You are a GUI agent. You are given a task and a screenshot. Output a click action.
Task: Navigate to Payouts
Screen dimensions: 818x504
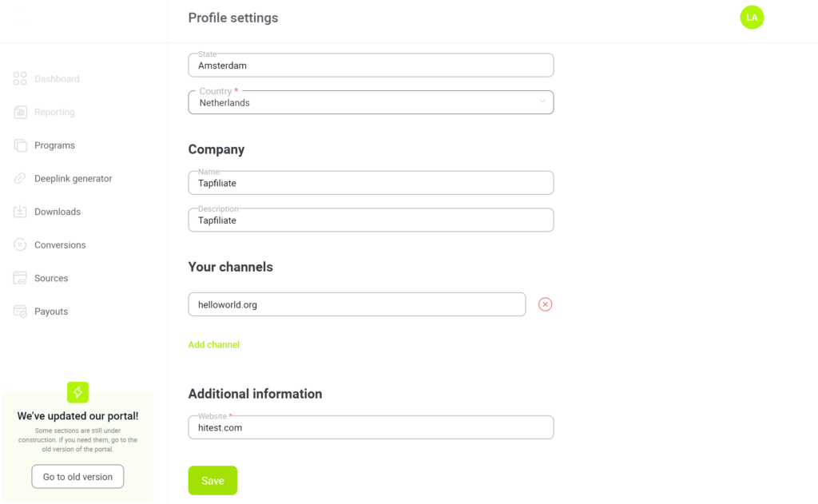51,312
